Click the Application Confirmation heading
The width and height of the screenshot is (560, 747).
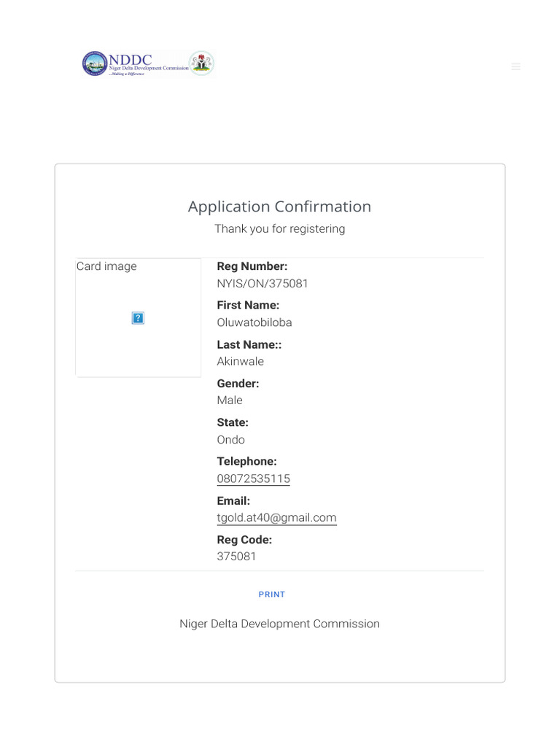(x=279, y=206)
